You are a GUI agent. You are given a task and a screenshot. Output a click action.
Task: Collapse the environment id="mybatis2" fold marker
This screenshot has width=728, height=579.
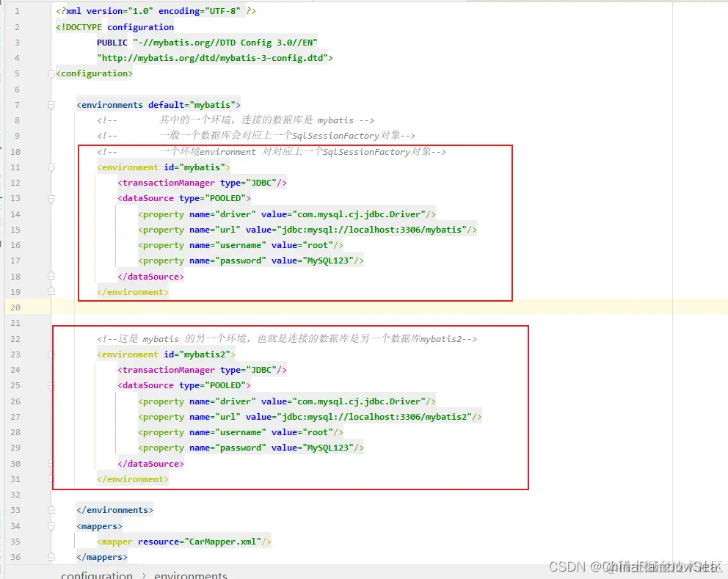pyautogui.click(x=51, y=354)
